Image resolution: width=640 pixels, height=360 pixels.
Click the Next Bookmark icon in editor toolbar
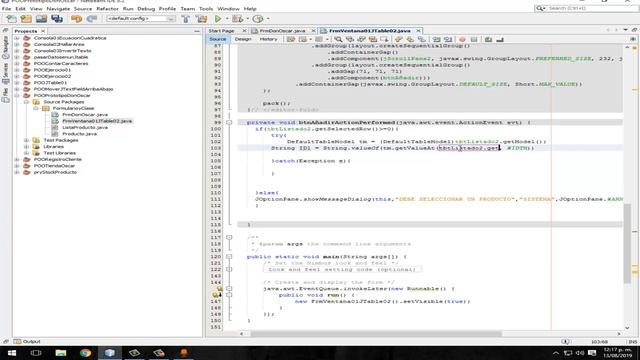(x=410, y=39)
